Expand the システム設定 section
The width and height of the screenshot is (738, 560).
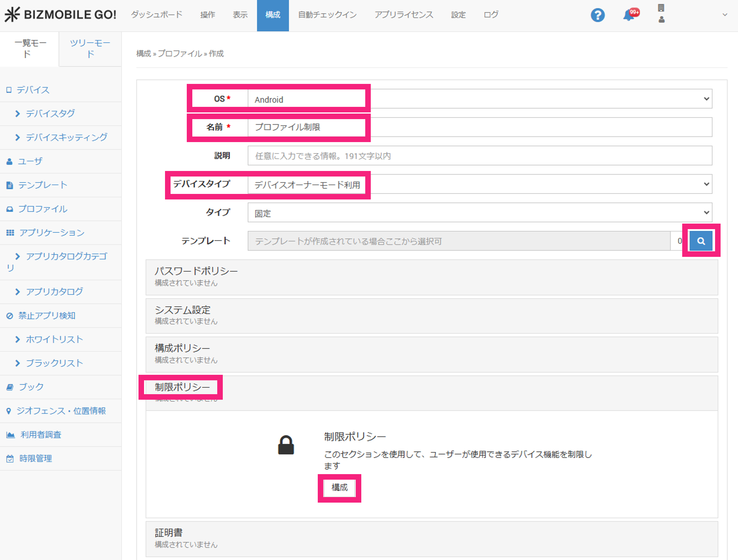431,315
